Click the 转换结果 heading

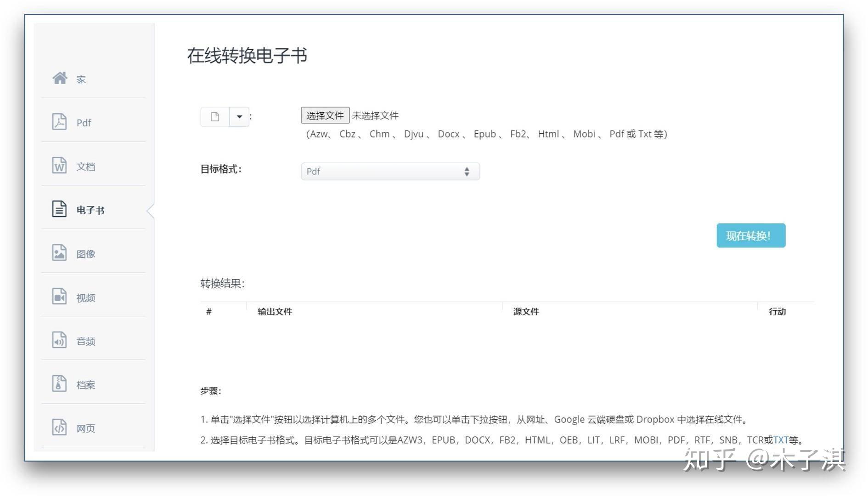(222, 283)
